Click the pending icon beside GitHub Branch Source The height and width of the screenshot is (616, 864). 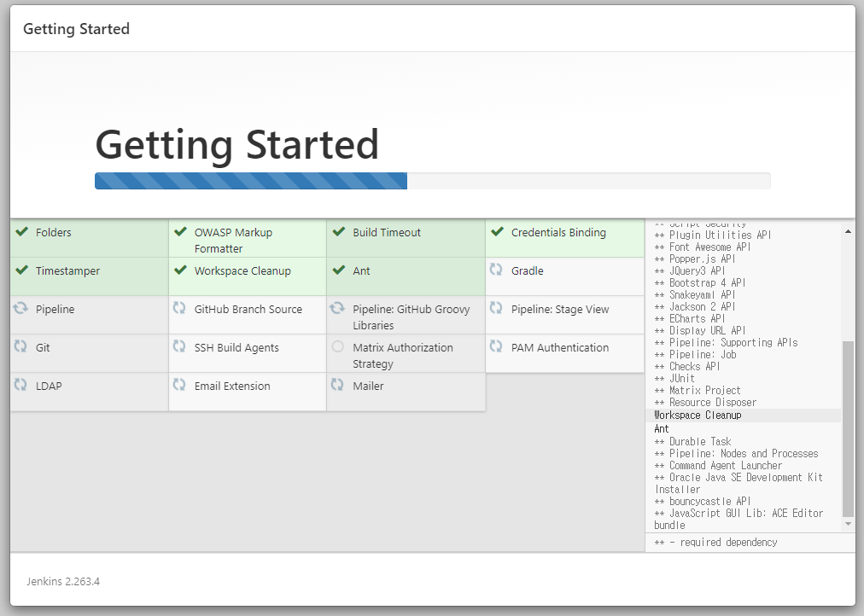(x=179, y=308)
